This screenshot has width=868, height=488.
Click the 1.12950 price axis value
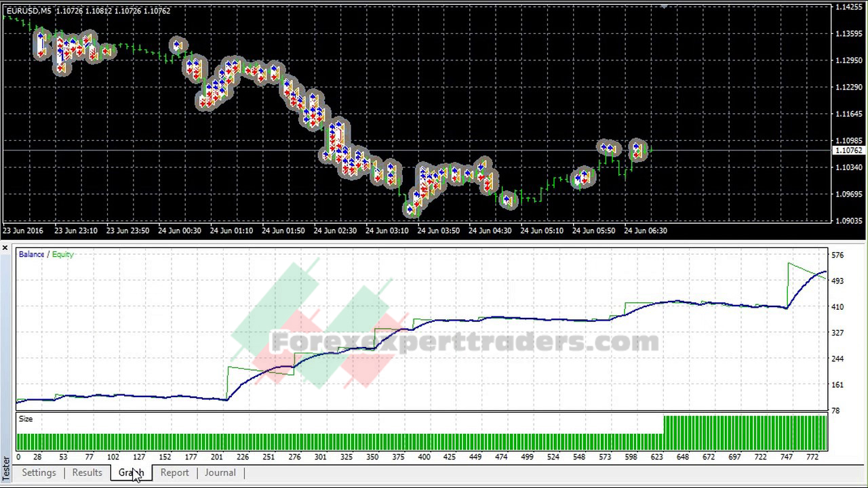point(849,60)
